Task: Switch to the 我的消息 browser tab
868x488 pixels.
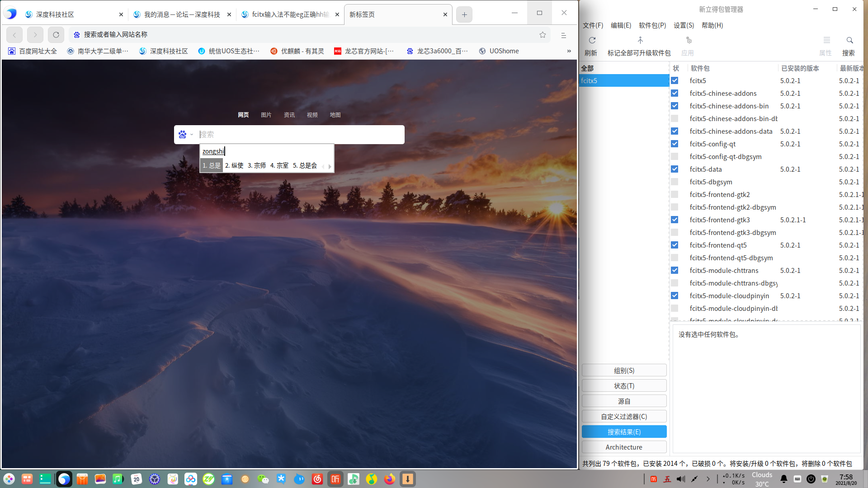Action: (182, 14)
